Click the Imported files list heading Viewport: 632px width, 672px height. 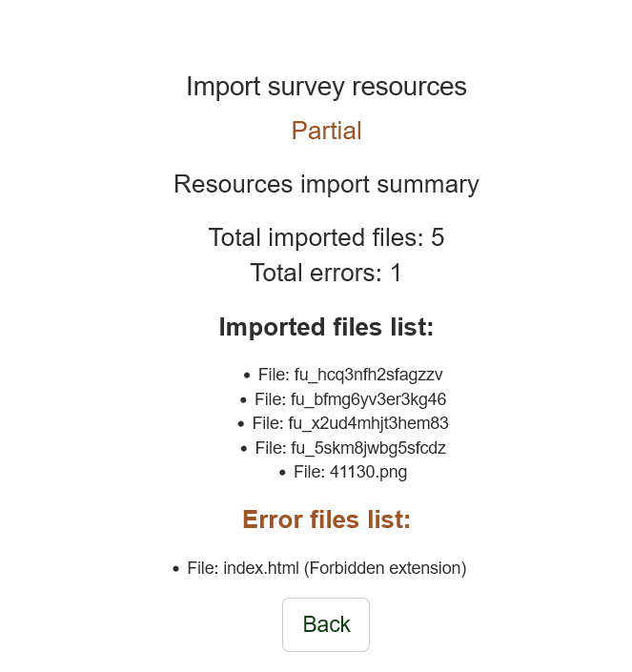click(x=326, y=327)
